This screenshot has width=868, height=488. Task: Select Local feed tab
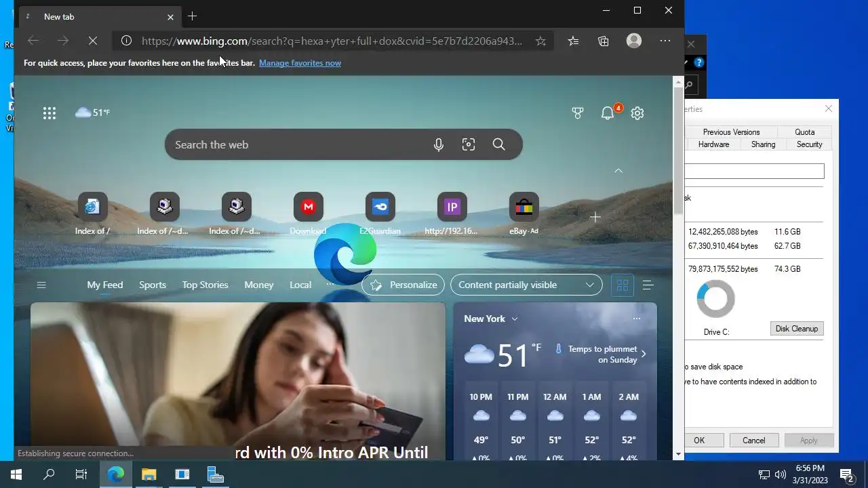[300, 285]
